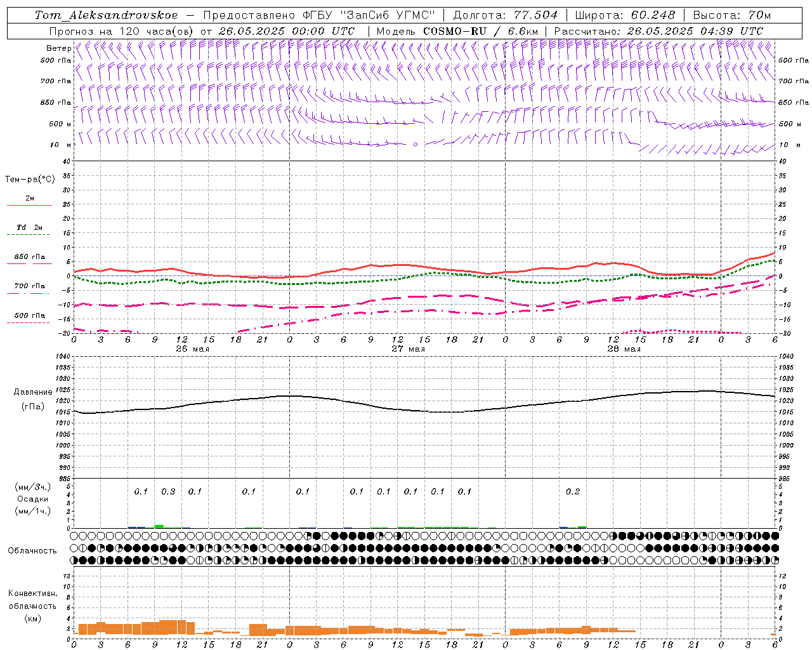Click the left 700 гПа wind level label
The height and width of the screenshot is (650, 812).
pyautogui.click(x=56, y=81)
